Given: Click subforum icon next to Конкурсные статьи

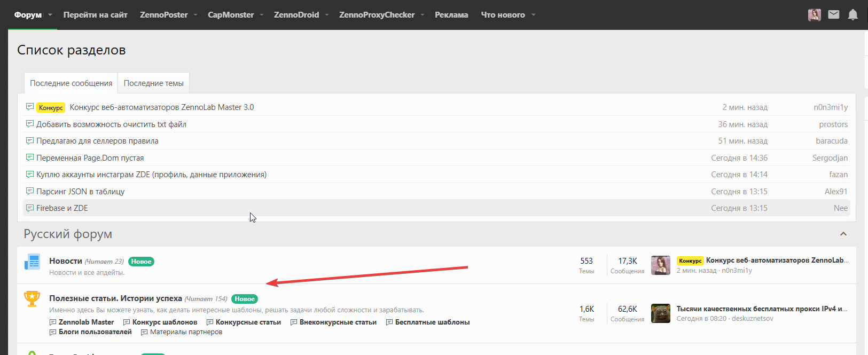Looking at the screenshot, I should click(x=210, y=322).
